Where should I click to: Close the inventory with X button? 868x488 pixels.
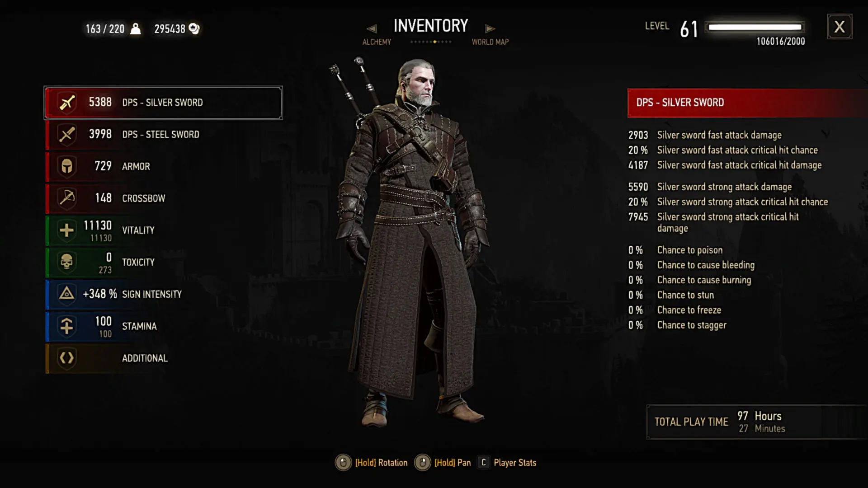coord(840,27)
